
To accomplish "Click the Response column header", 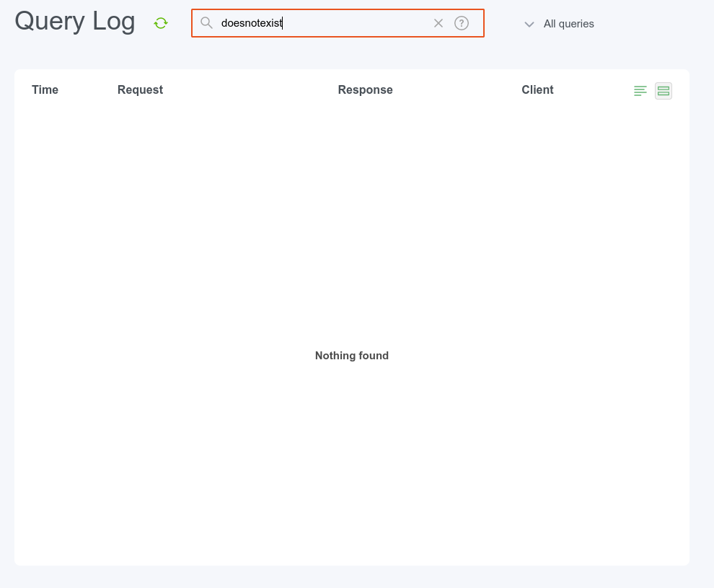I will pyautogui.click(x=365, y=89).
